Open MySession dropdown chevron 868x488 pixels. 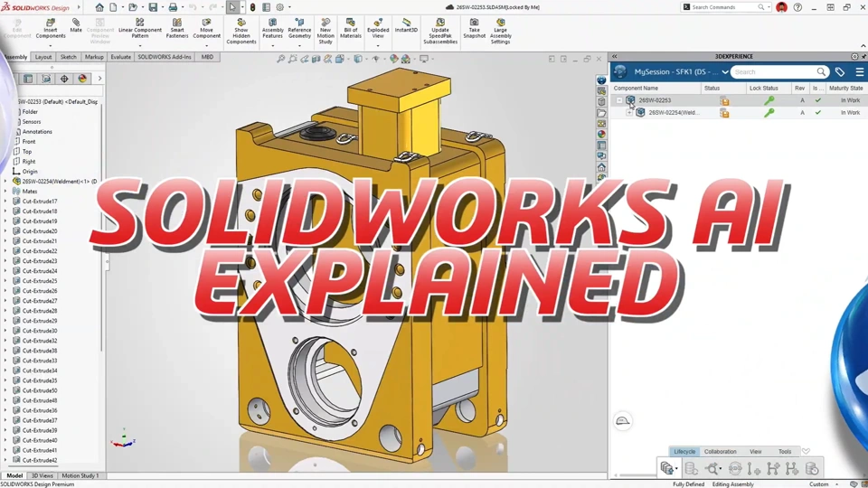click(724, 72)
